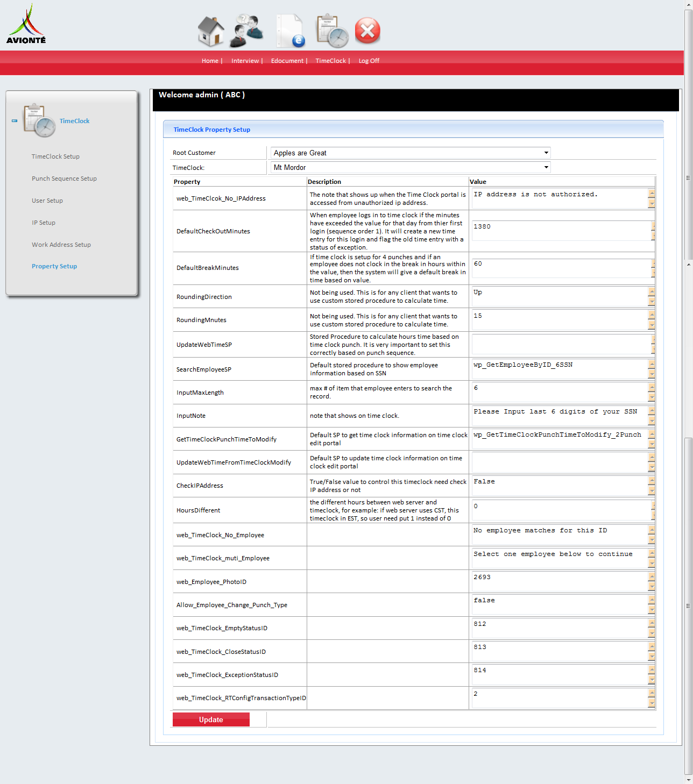Open the TimeClock menu link
This screenshot has height=784, width=693.
tap(330, 61)
